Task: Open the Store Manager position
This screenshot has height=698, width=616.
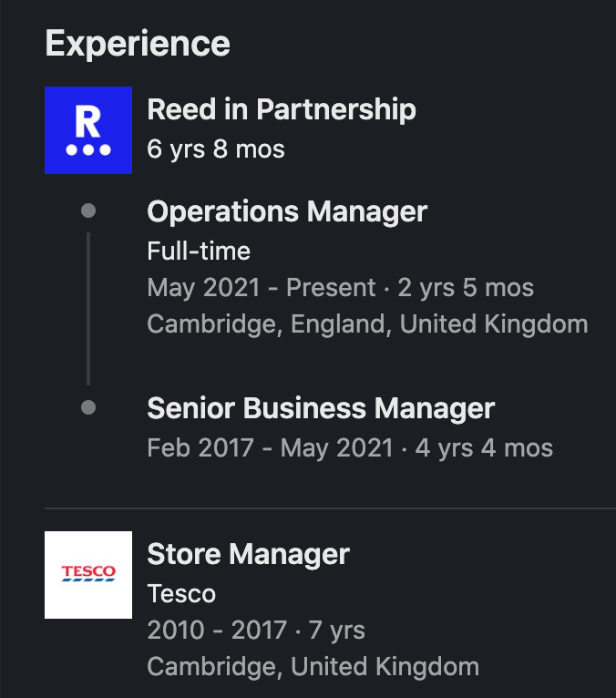Action: pyautogui.click(x=248, y=555)
